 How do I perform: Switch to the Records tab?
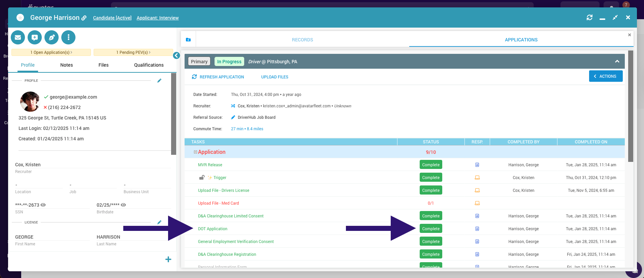[302, 40]
